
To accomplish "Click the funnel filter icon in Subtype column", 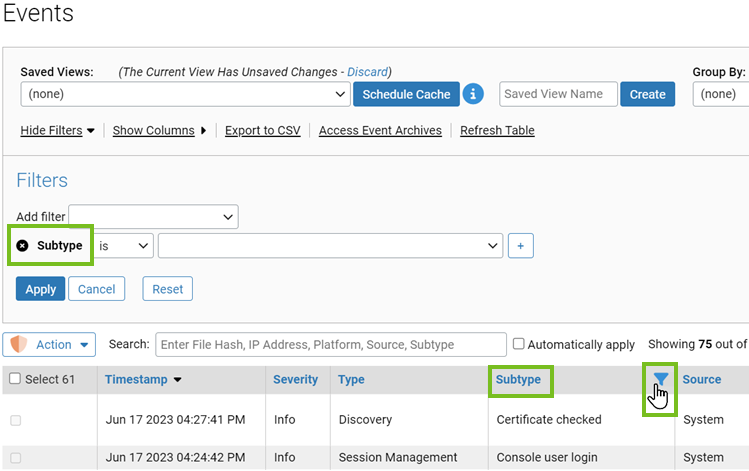I will [661, 379].
